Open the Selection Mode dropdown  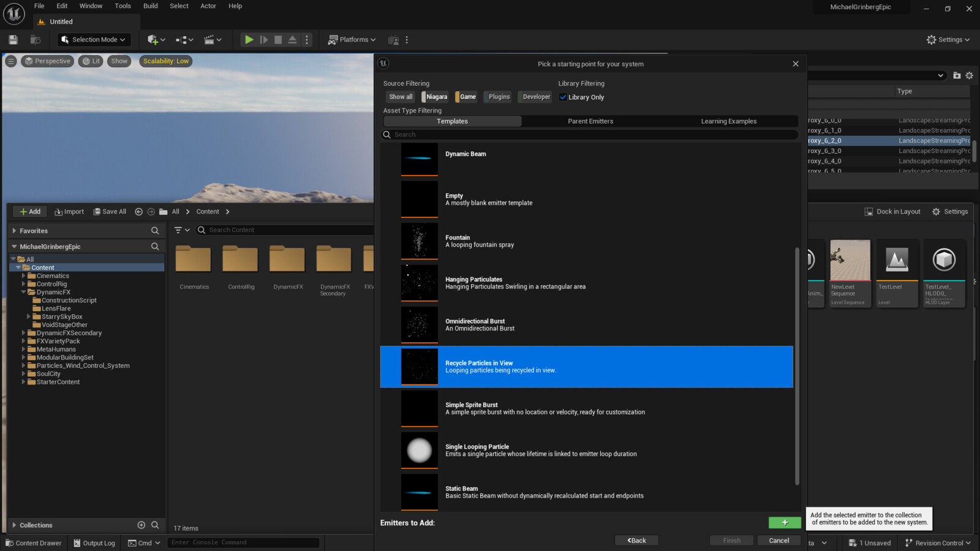(94, 40)
